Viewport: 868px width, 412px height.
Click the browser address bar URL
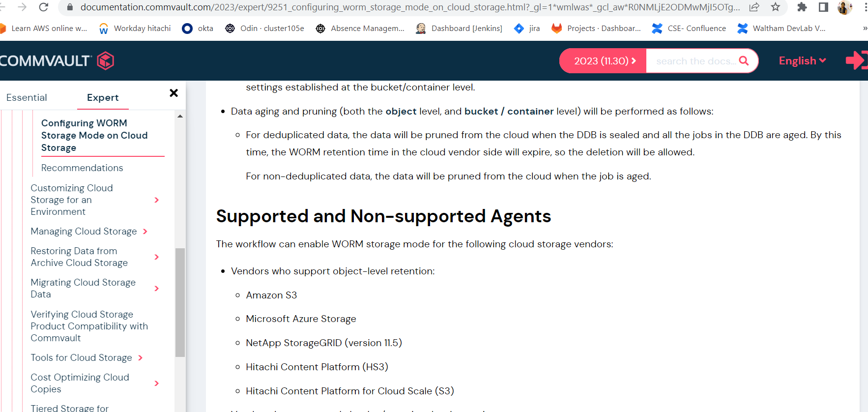tap(410, 7)
